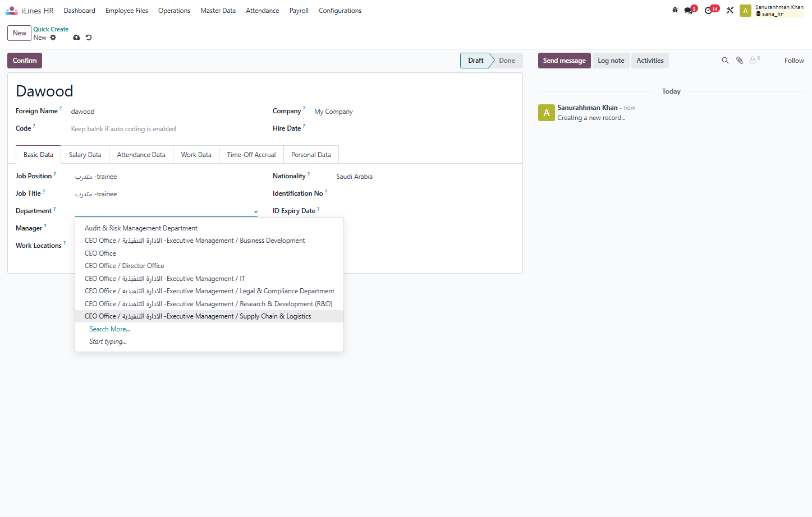Click the Confirm button

pyautogui.click(x=25, y=61)
